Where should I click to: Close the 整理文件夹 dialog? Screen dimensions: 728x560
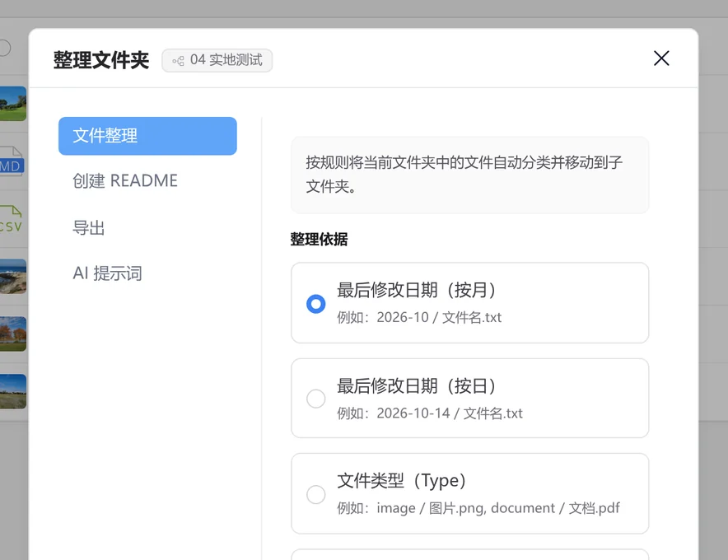coord(661,58)
